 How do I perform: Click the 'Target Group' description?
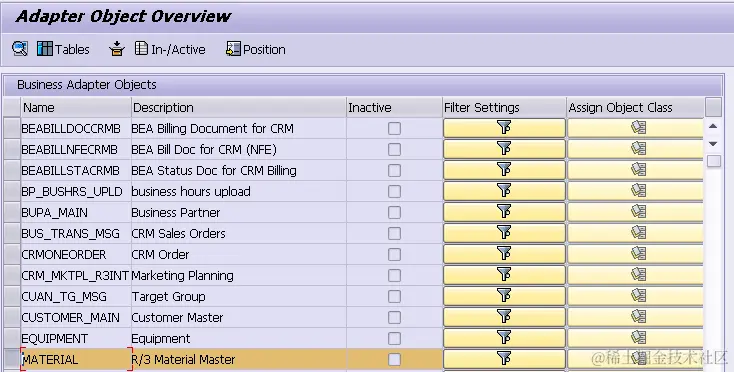coord(169,297)
